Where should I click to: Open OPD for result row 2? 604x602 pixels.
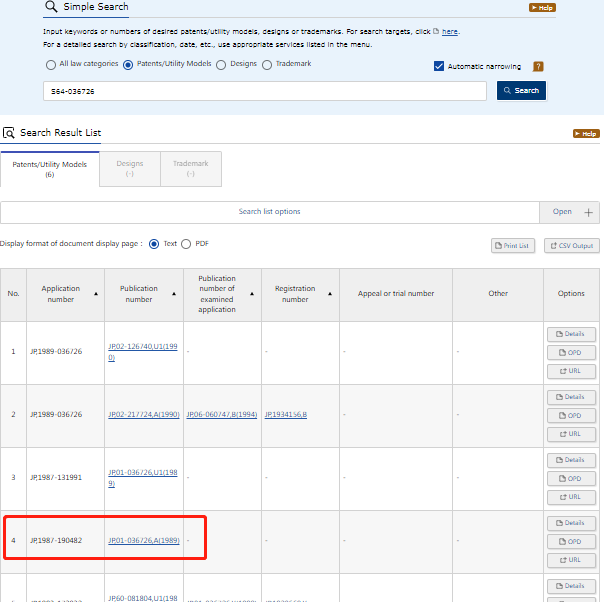pyautogui.click(x=571, y=415)
